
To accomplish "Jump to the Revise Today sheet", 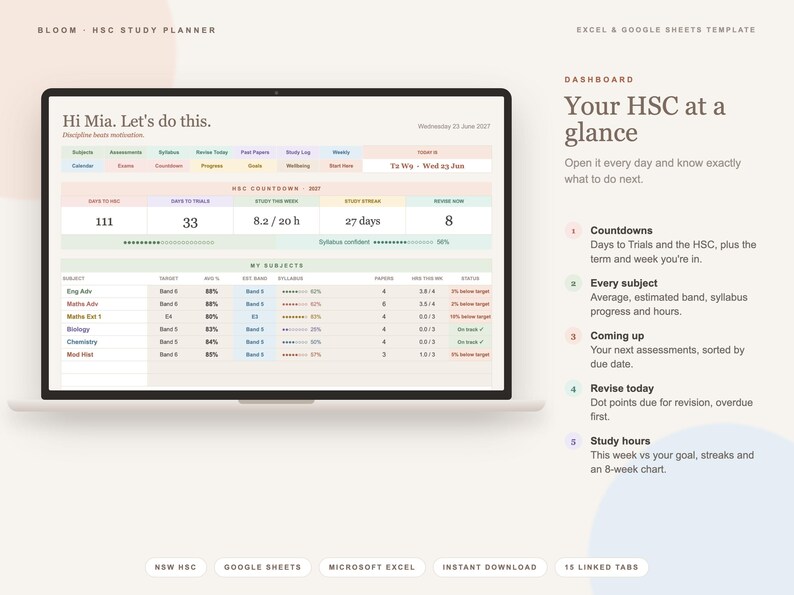I will 212,152.
